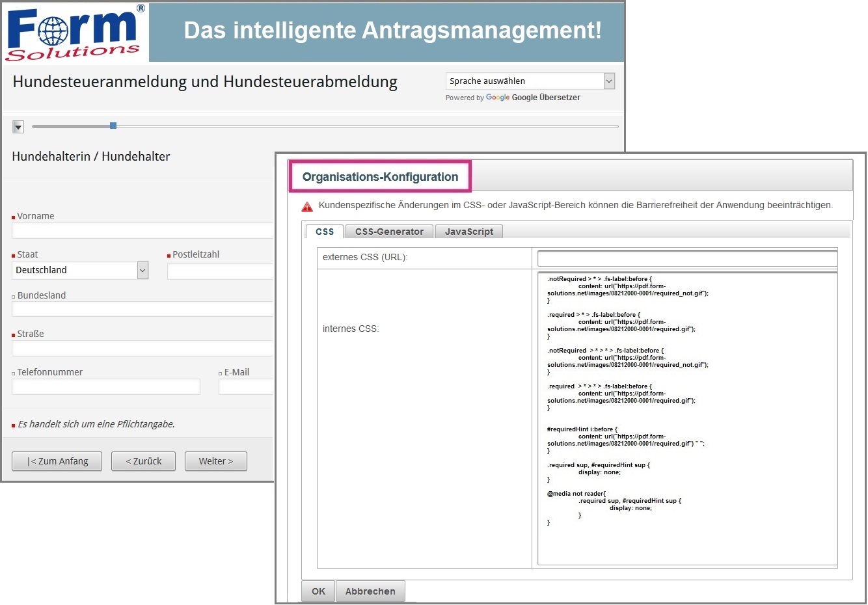
Task: Click the Abbrechen button
Action: (x=370, y=591)
